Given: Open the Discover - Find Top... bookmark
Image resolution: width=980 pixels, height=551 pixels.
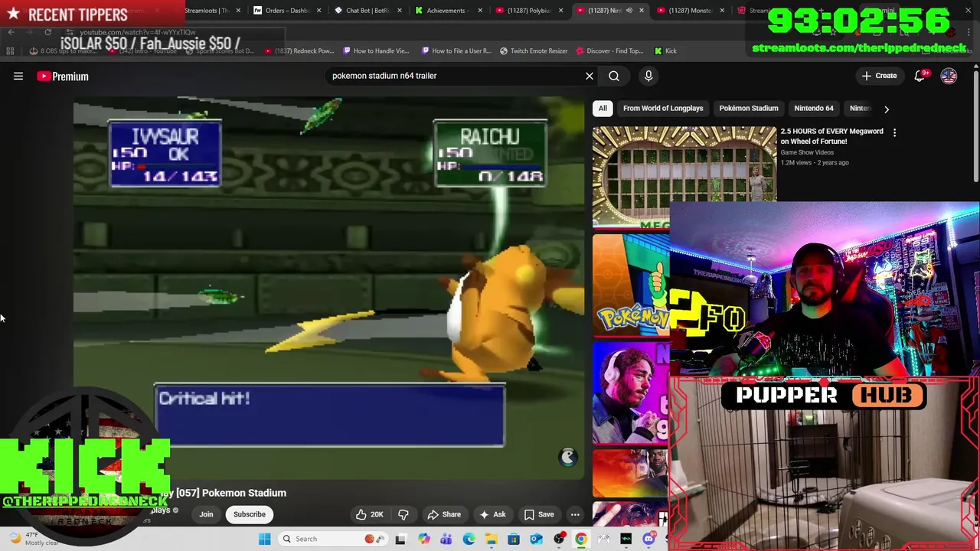Looking at the screenshot, I should 609,51.
